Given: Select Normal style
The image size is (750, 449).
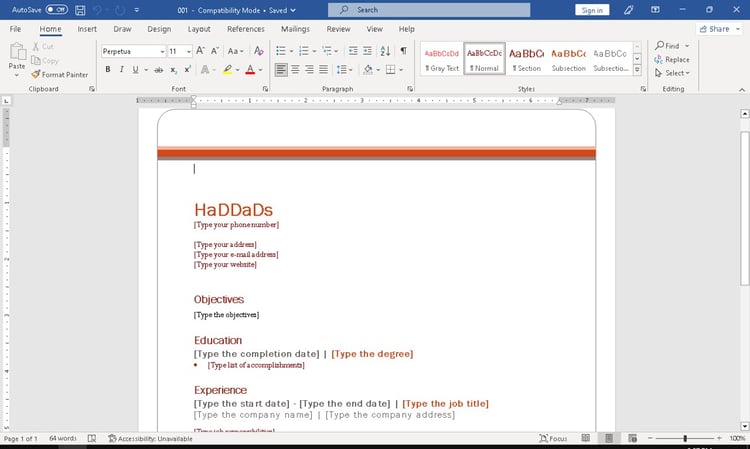Looking at the screenshot, I should (485, 60).
